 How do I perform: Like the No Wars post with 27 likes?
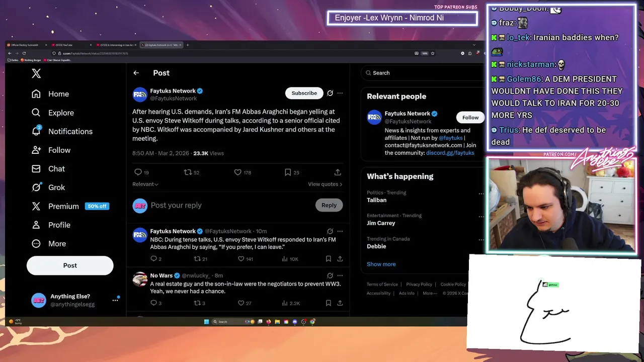click(x=245, y=303)
